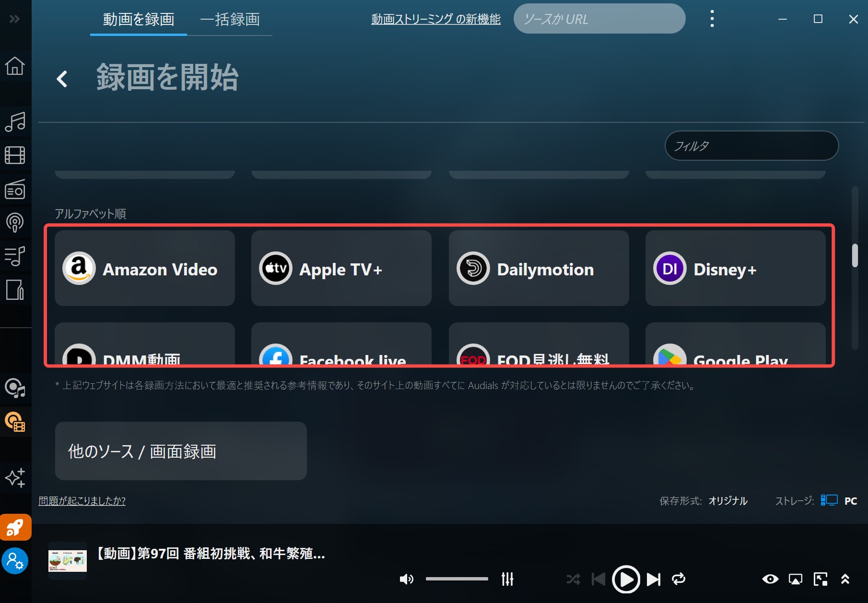
Task: Open the AI sparkle tools icon
Action: pyautogui.click(x=15, y=478)
